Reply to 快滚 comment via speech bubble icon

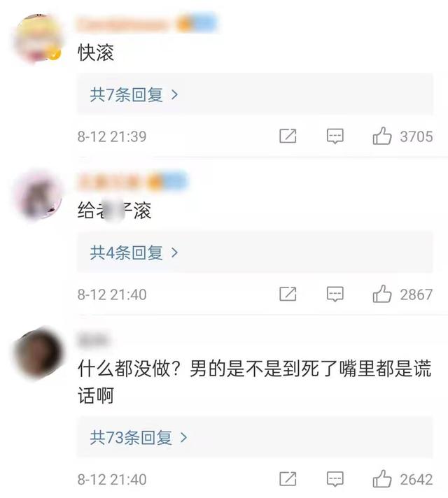(x=335, y=136)
